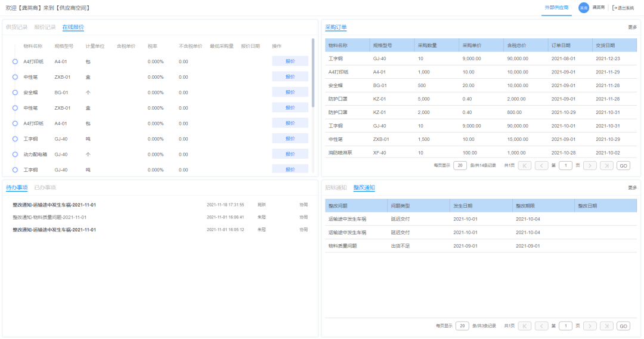This screenshot has width=644, height=339.
Task: Select the 整改通知 tab
Action: pyautogui.click(x=364, y=187)
